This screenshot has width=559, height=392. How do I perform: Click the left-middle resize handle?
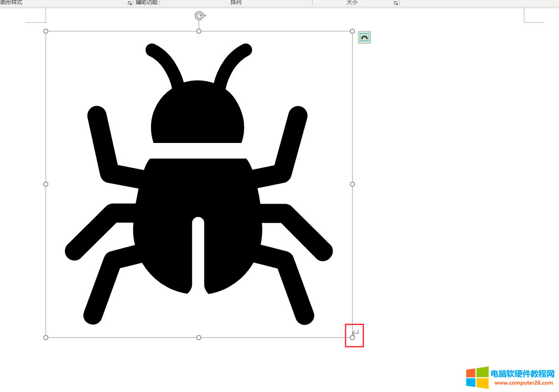(46, 184)
